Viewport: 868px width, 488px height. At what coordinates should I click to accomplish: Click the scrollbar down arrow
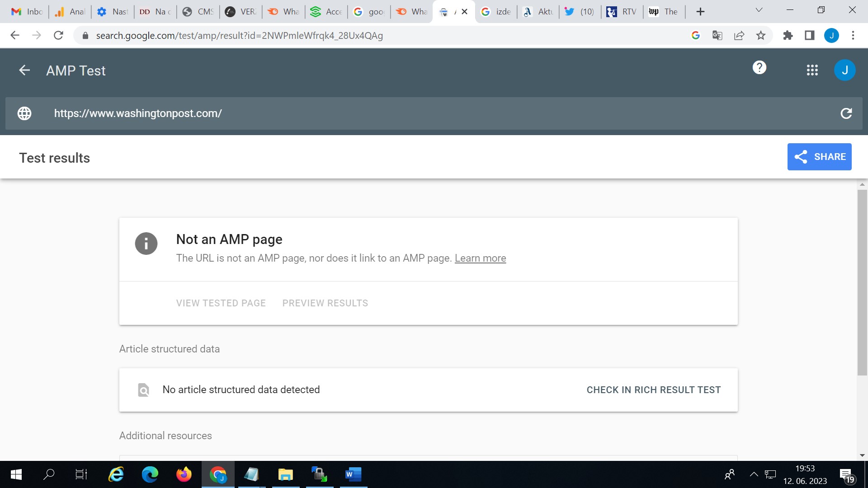862,455
